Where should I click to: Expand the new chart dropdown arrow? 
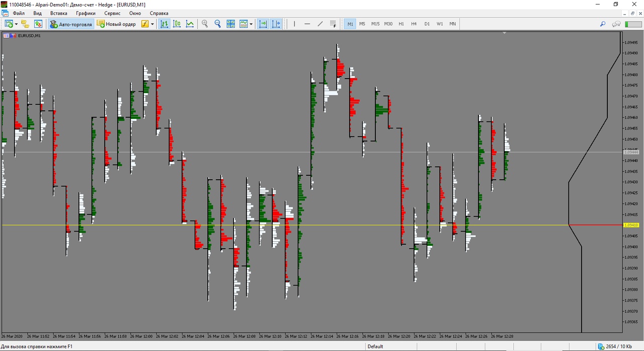point(16,24)
